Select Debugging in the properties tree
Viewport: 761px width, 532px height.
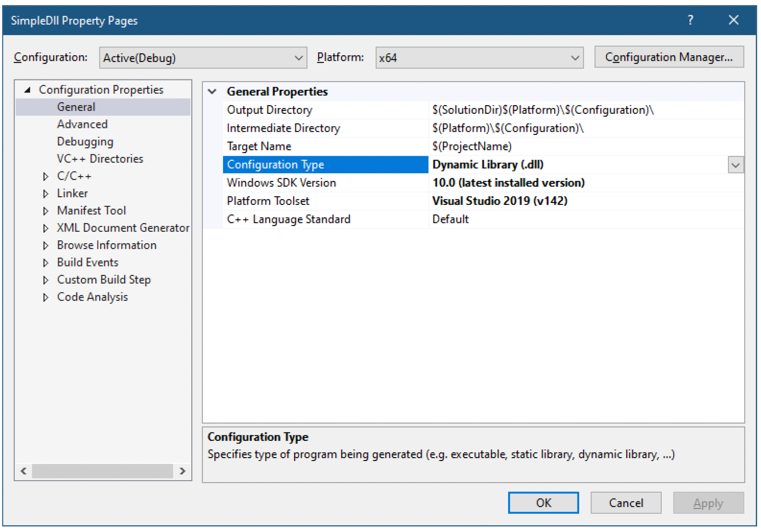pyautogui.click(x=85, y=142)
